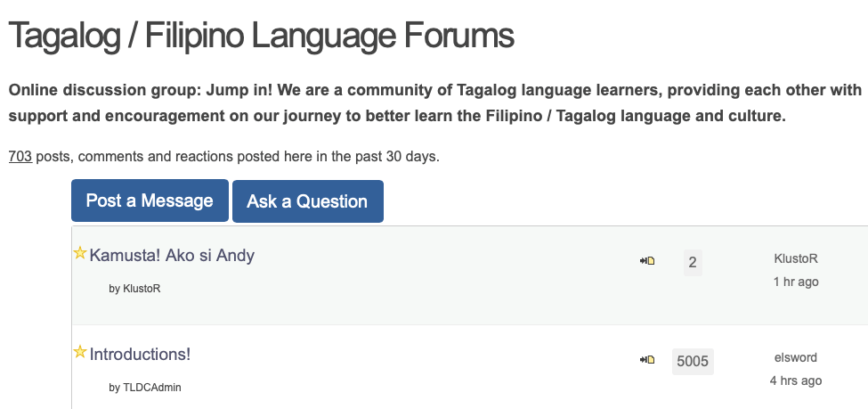Image resolution: width=868 pixels, height=409 pixels.
Task: Visit last poster elsword's profile
Action: coord(796,357)
